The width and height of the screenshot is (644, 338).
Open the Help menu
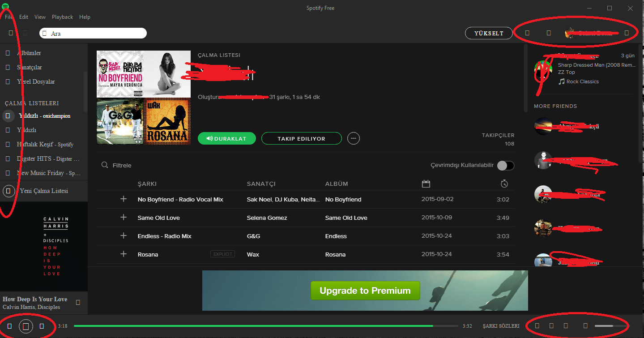tap(85, 17)
